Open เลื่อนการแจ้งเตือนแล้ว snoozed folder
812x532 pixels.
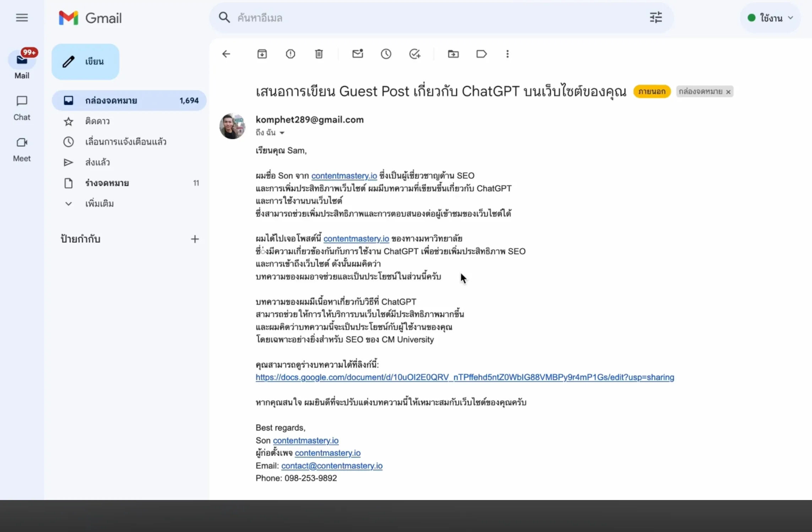129,142
